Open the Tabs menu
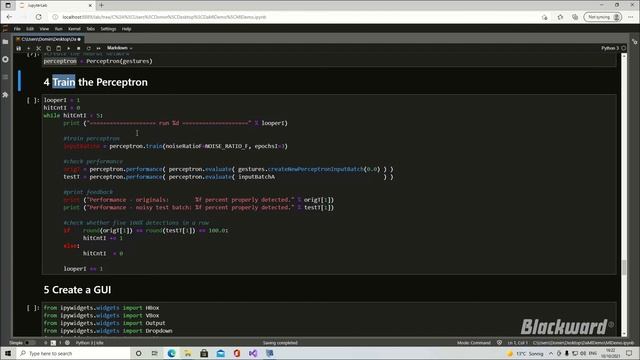 coord(91,29)
